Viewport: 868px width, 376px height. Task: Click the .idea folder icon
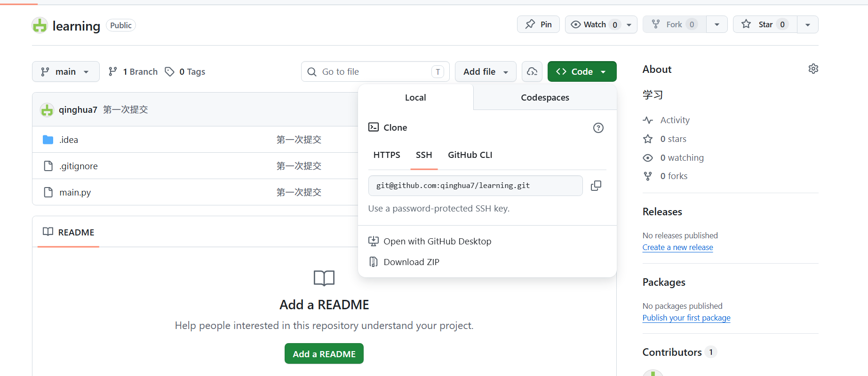(48, 140)
